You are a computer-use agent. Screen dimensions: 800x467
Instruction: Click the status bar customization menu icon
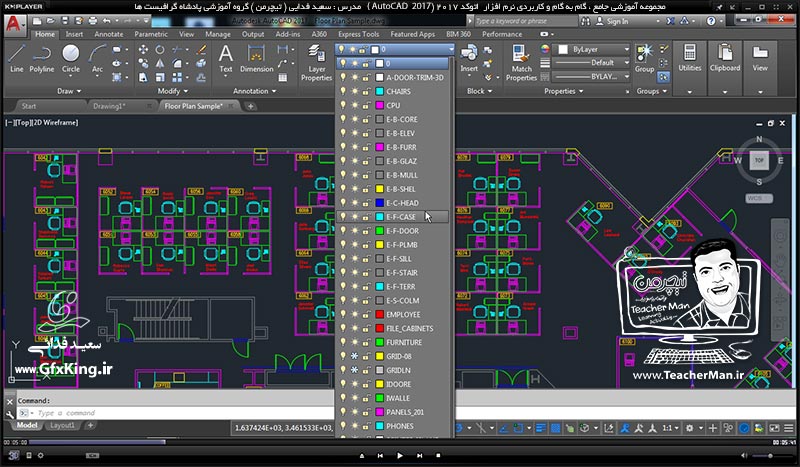[789, 428]
